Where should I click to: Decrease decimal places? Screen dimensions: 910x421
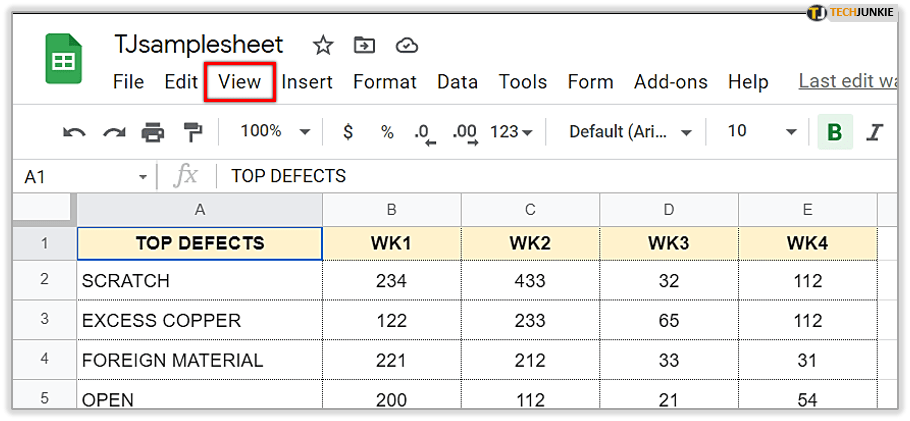[425, 132]
